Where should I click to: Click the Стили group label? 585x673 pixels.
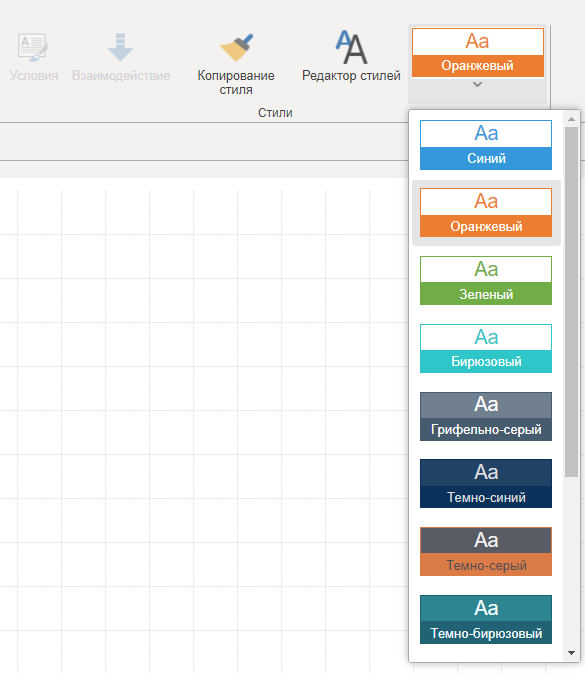click(275, 113)
